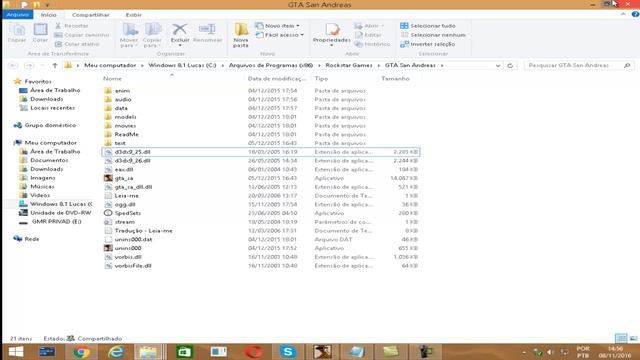Click Meu computador in breadcrumb path
This screenshot has width=640, height=360.
point(110,65)
